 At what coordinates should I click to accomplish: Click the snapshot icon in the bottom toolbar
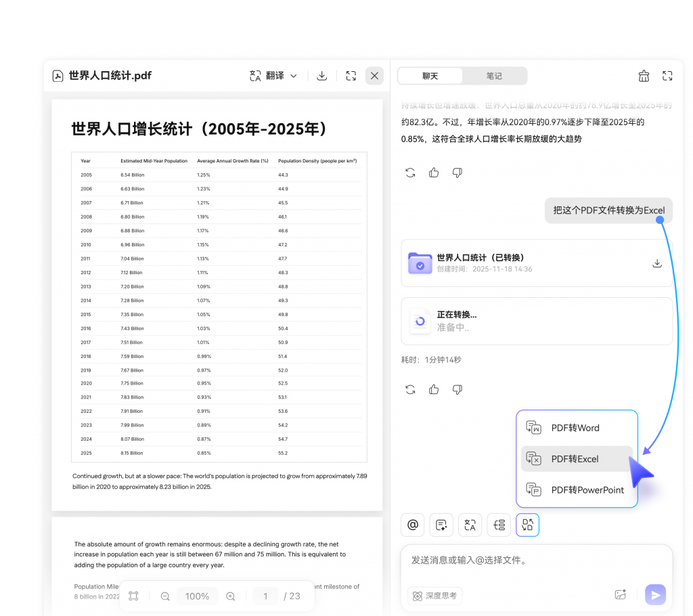pos(133,596)
